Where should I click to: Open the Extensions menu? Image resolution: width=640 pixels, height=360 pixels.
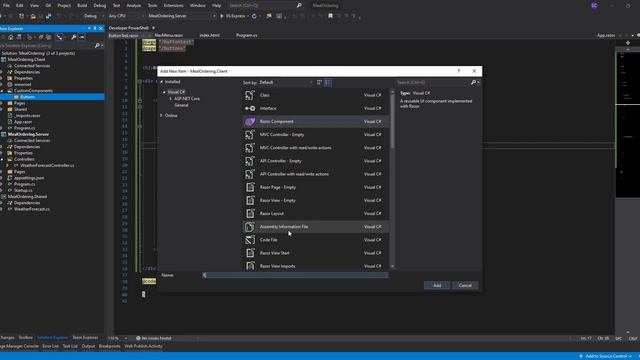pos(173,6)
